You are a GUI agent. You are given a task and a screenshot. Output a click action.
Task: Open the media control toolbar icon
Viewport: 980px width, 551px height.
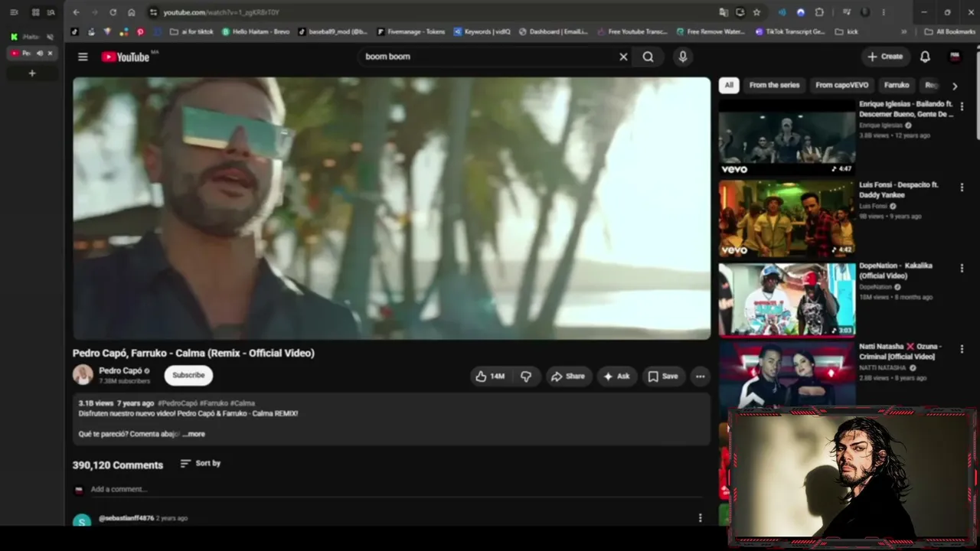(847, 12)
